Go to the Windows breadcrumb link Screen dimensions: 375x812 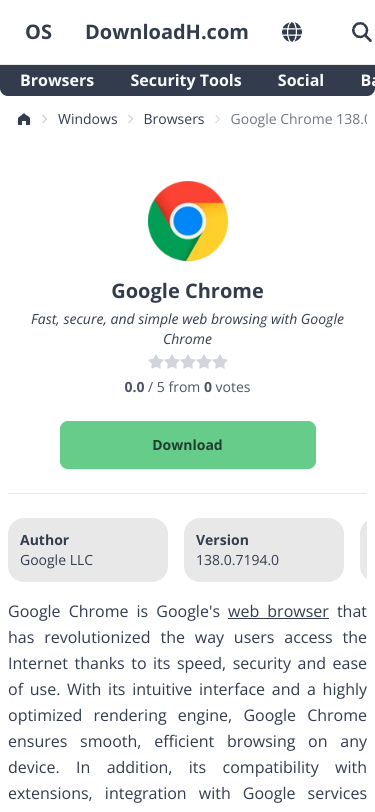88,119
